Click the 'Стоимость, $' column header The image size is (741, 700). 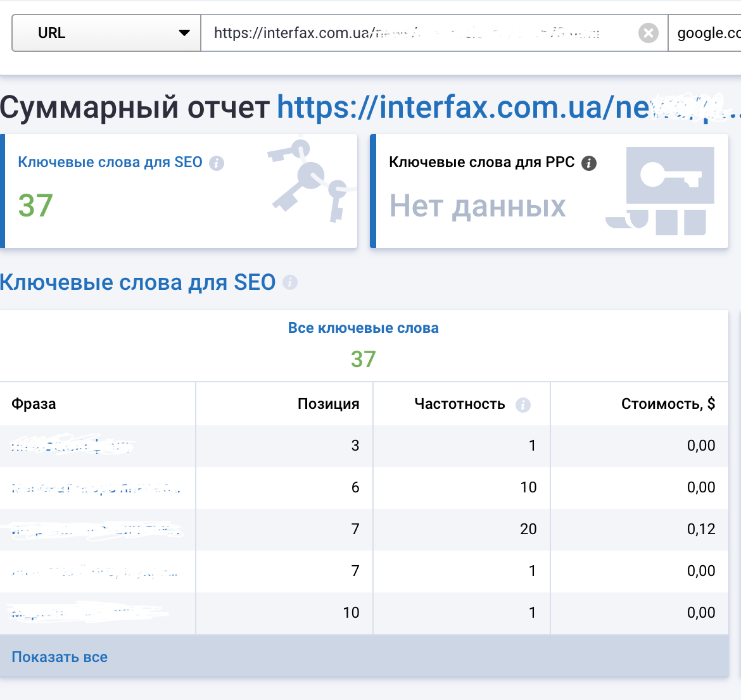pos(668,404)
